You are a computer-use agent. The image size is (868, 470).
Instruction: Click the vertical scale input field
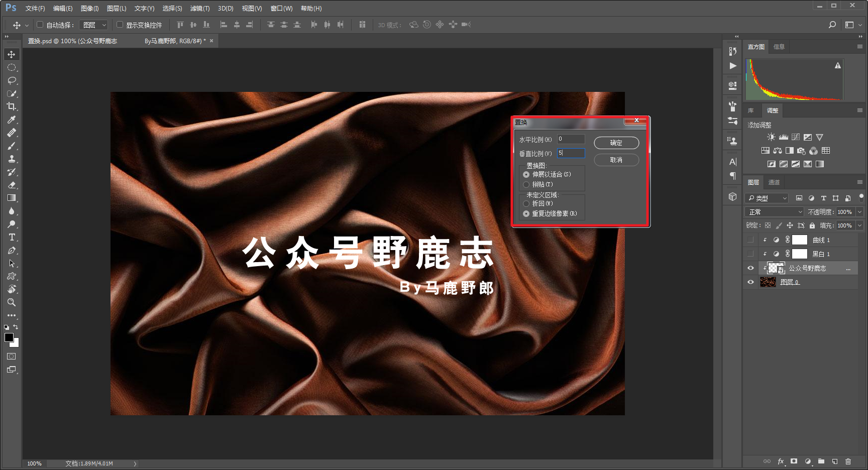click(x=571, y=153)
